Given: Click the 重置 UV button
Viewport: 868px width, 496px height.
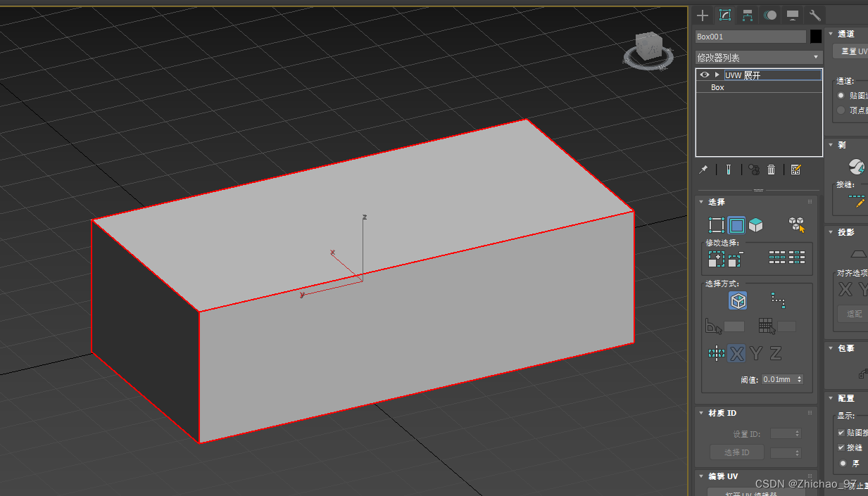Looking at the screenshot, I should pyautogui.click(x=850, y=51).
